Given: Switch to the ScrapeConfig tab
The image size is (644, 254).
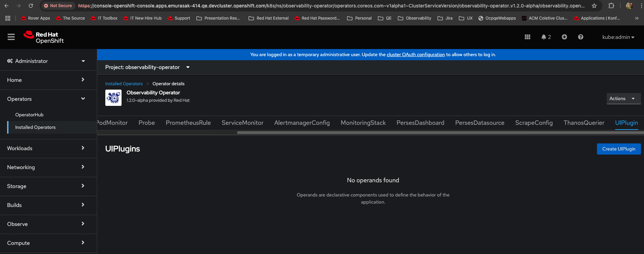Looking at the screenshot, I should point(534,123).
